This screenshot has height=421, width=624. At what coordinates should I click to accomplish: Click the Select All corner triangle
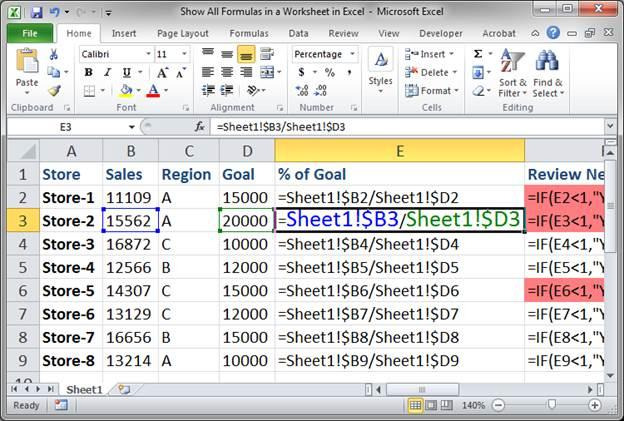(x=23, y=151)
